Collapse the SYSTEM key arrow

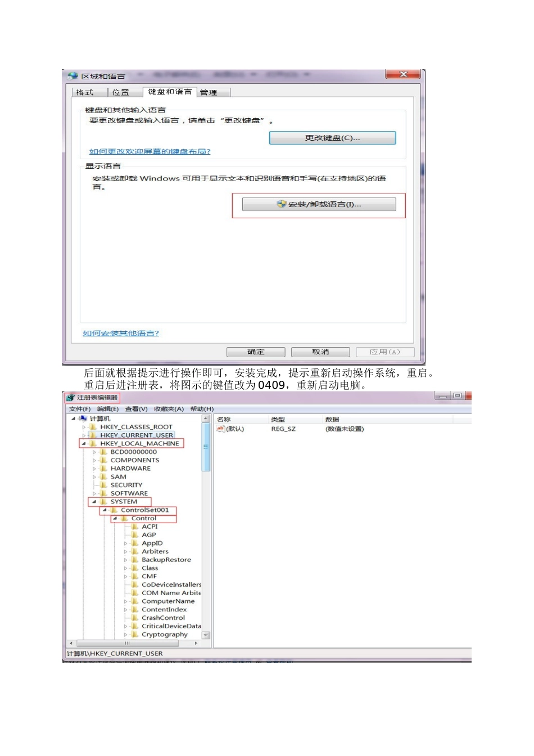pos(94,502)
